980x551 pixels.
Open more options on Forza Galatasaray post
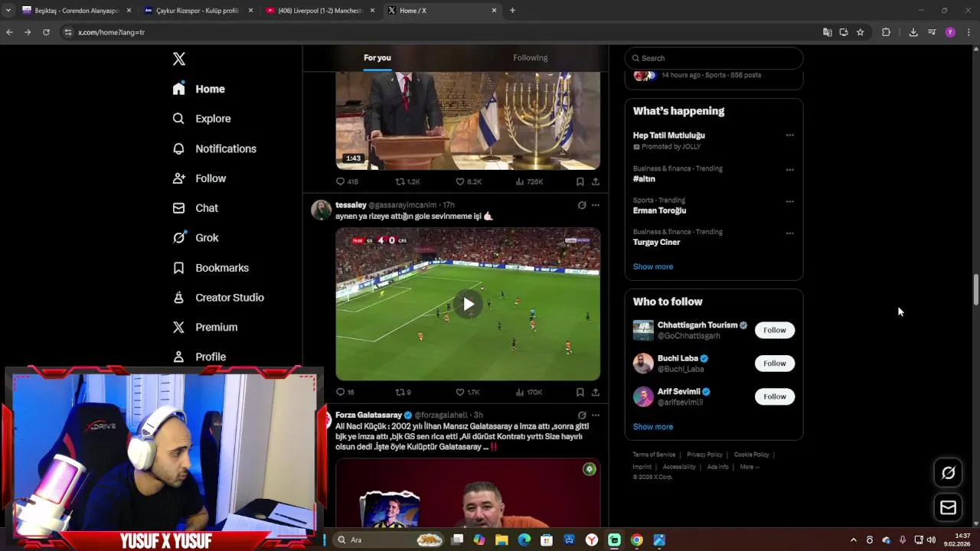click(596, 416)
